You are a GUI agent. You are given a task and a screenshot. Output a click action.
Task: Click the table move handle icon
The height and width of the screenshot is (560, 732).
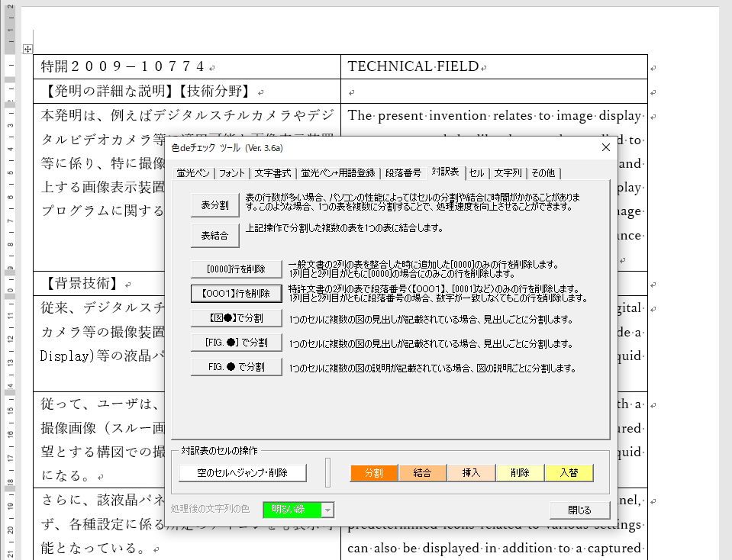coord(27,50)
